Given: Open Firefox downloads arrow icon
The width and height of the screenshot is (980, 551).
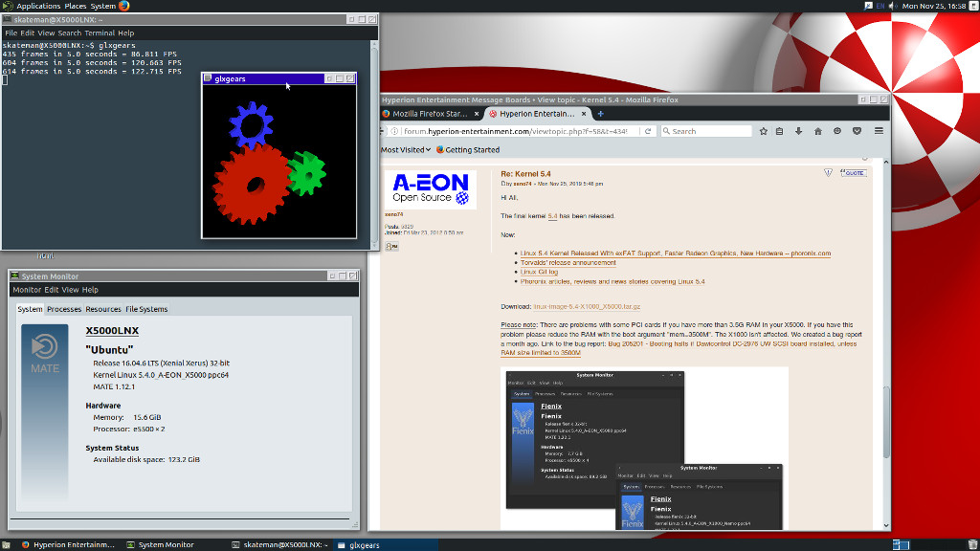Looking at the screenshot, I should [x=799, y=131].
